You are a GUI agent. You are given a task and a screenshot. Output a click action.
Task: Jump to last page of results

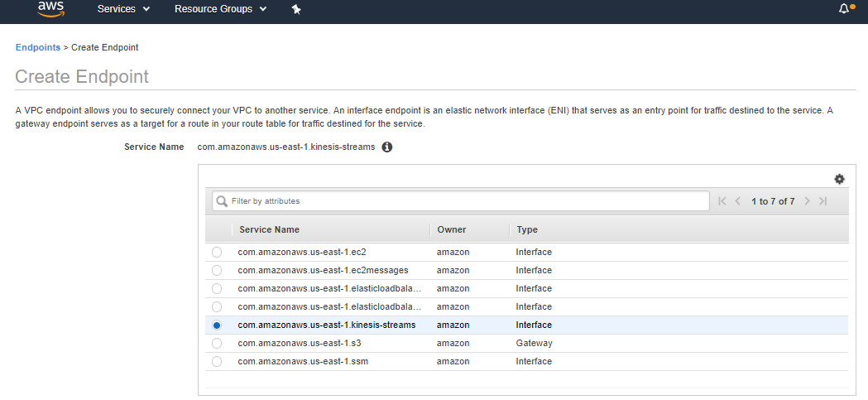(822, 201)
